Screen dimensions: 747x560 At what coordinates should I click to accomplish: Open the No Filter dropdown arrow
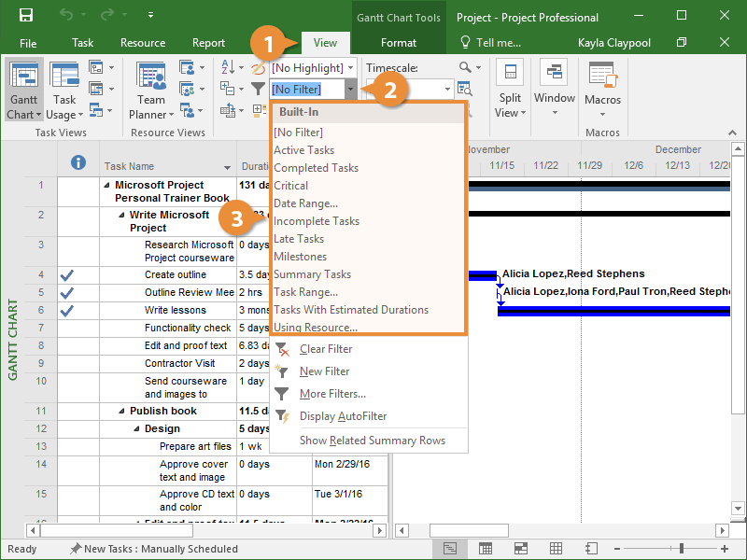pyautogui.click(x=350, y=89)
